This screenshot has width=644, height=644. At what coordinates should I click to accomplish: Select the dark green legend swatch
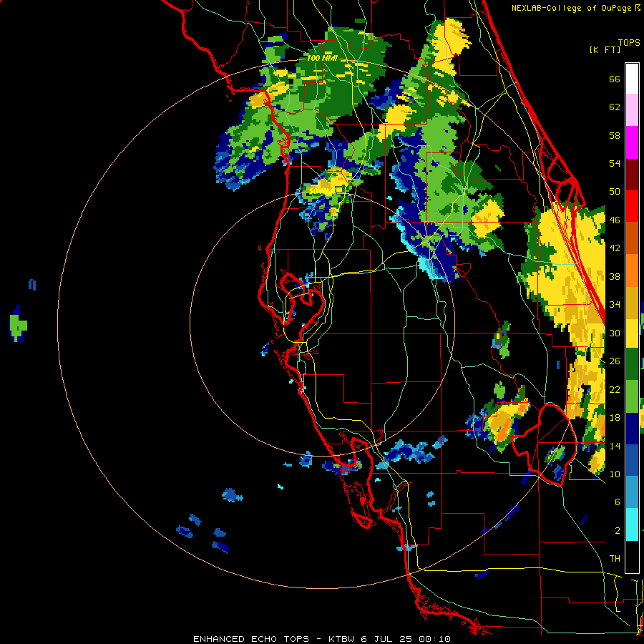point(632,364)
